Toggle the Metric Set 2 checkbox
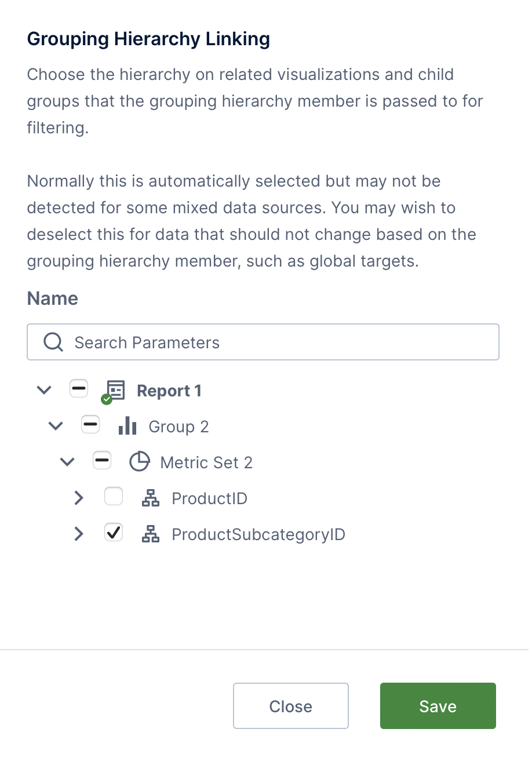The width and height of the screenshot is (532, 758). tap(102, 461)
